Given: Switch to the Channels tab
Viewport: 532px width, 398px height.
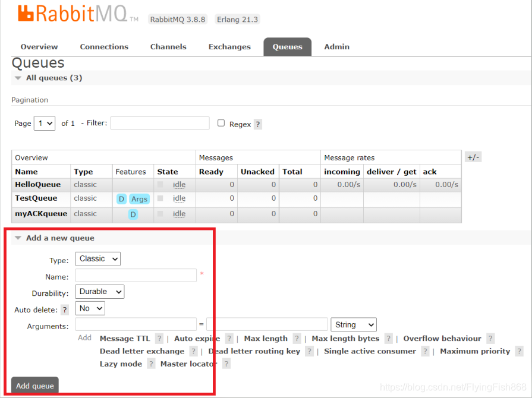Looking at the screenshot, I should coord(168,47).
